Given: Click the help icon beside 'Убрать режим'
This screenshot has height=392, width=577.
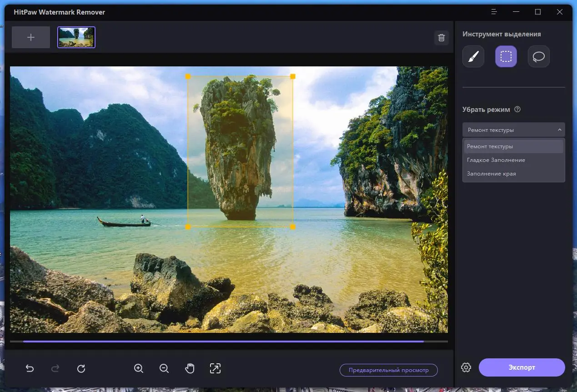Looking at the screenshot, I should pyautogui.click(x=517, y=110).
